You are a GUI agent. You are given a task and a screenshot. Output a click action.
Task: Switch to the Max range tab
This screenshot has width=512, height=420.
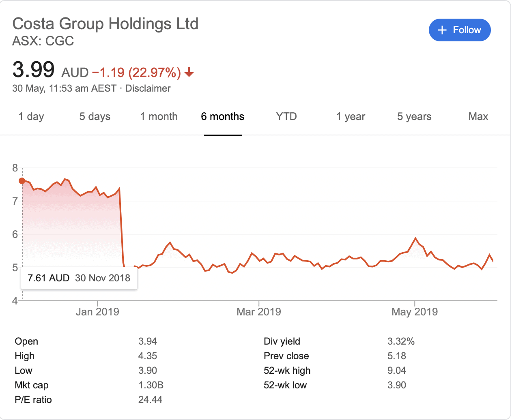(x=478, y=117)
